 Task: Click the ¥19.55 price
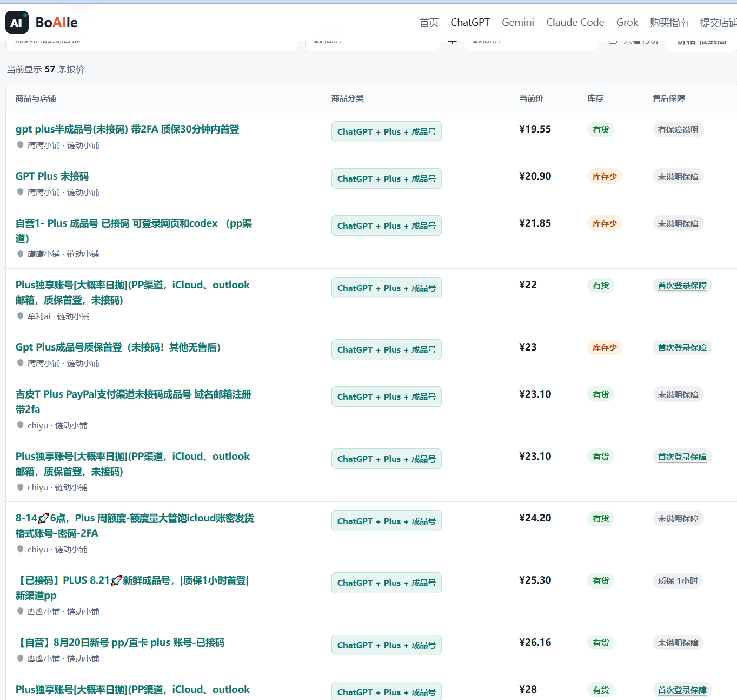tap(535, 129)
